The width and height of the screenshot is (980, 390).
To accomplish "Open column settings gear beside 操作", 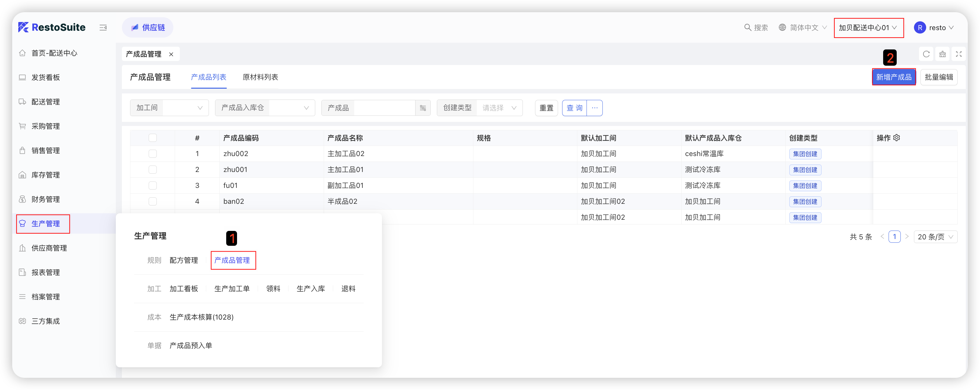I will pyautogui.click(x=897, y=138).
